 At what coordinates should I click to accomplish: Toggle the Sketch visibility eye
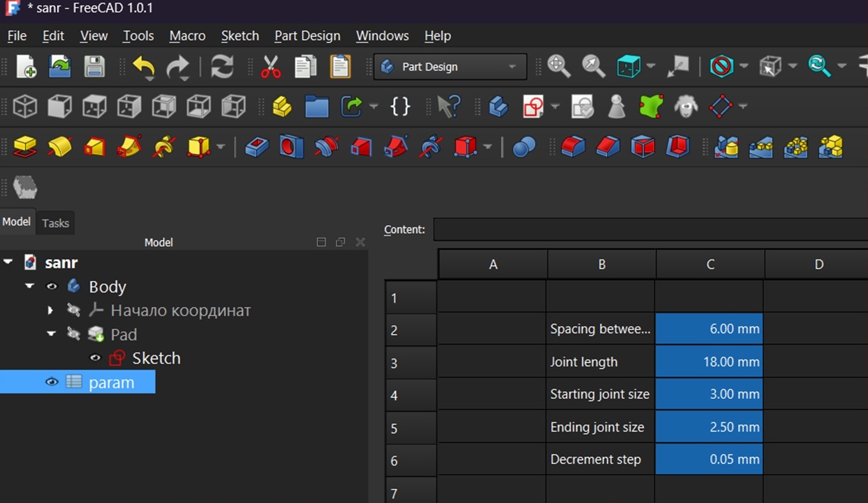[x=95, y=358]
